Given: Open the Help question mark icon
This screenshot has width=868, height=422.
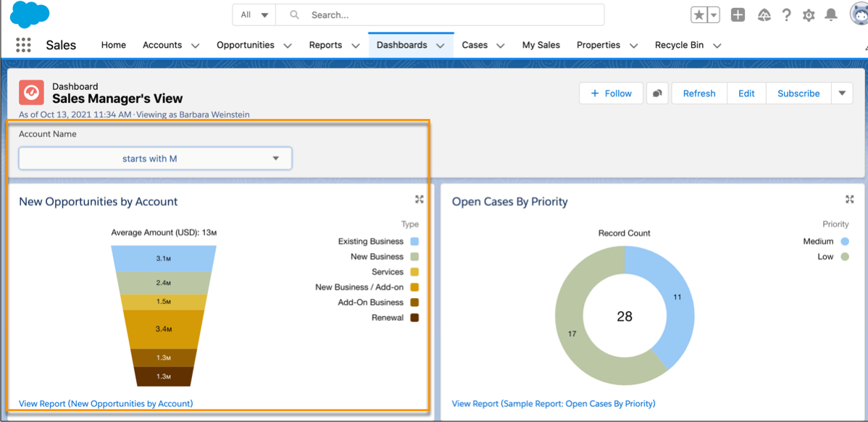Looking at the screenshot, I should (x=786, y=15).
